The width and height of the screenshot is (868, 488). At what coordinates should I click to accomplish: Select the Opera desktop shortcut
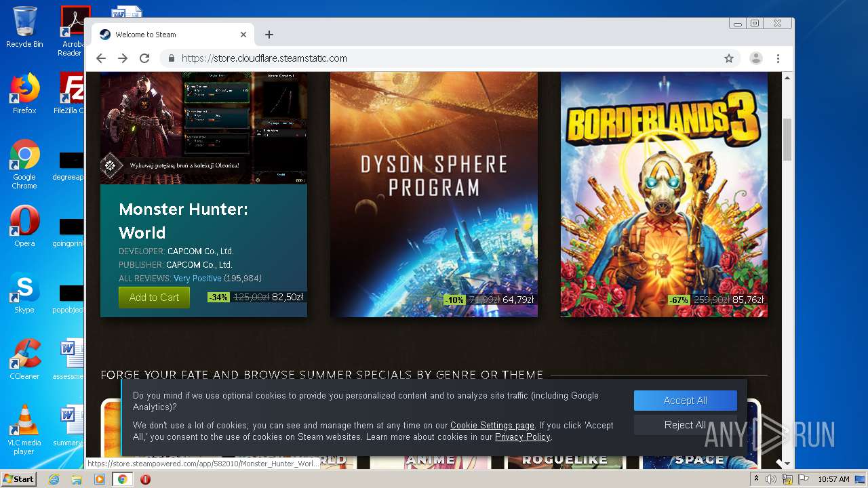pyautogui.click(x=24, y=226)
